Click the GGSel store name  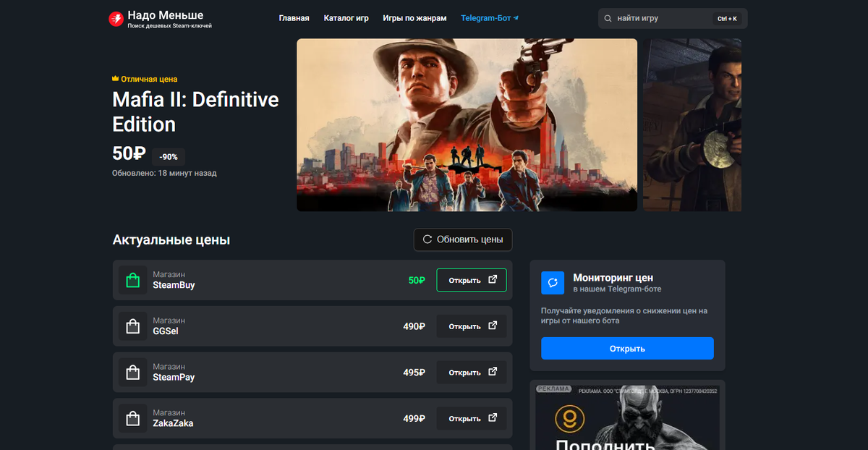tap(166, 331)
